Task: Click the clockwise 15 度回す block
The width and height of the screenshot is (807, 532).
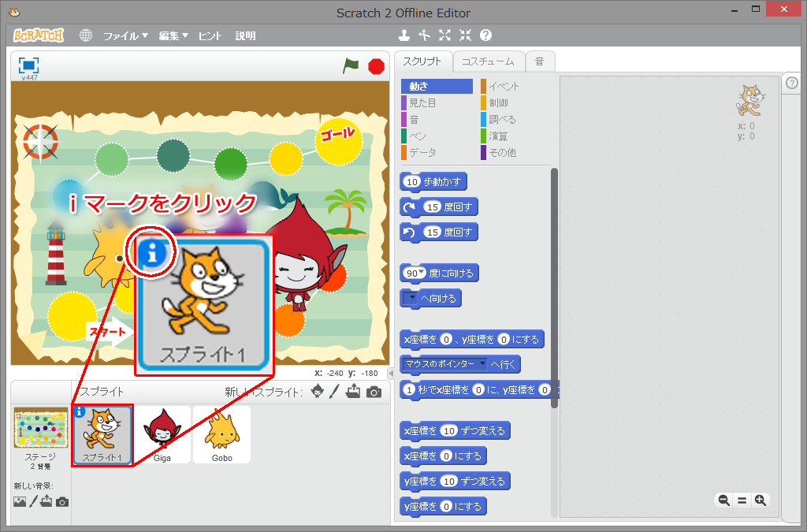Action: [439, 206]
